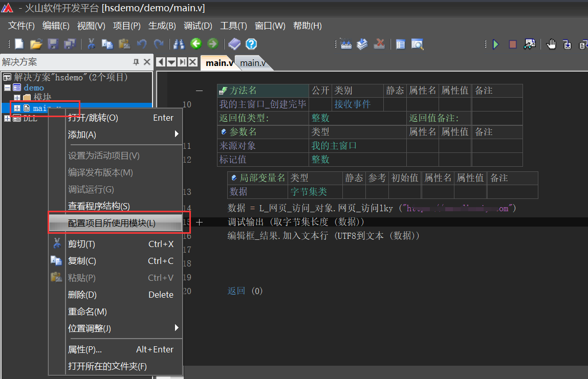Screen dimensions: 588x379
Task: Open the 文件(F) menu
Action: (x=21, y=26)
